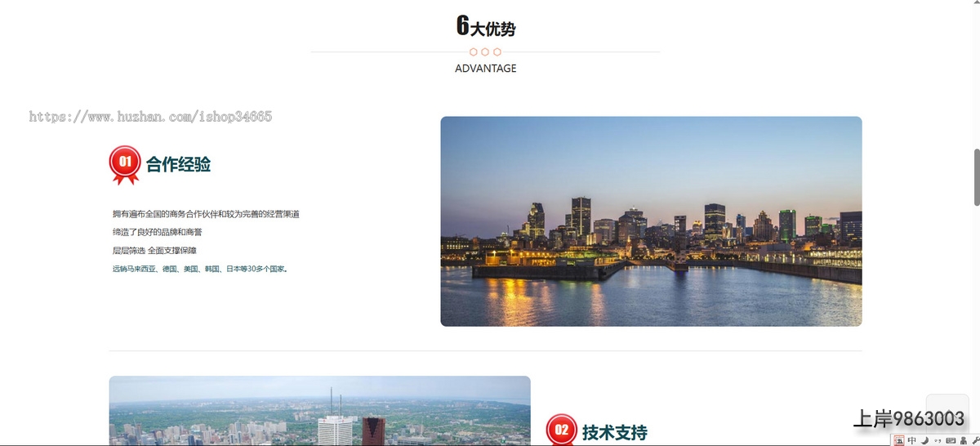The image size is (980, 446).
Task: Click the right hexagon decoration under the title
Action: click(497, 52)
